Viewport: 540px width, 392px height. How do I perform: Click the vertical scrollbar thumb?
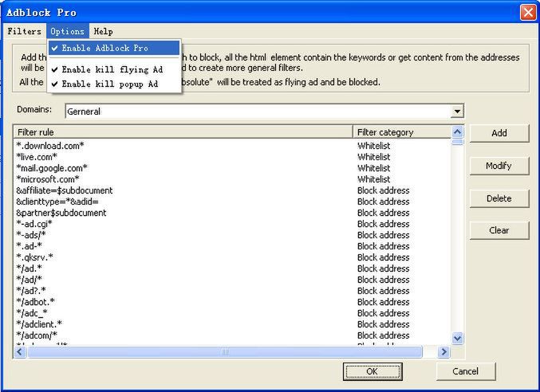(x=457, y=142)
